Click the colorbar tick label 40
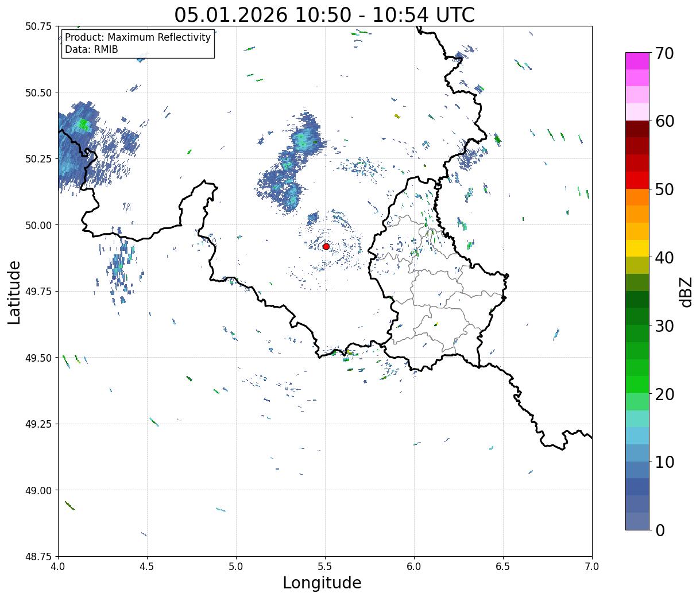The height and width of the screenshot is (597, 700). point(664,257)
